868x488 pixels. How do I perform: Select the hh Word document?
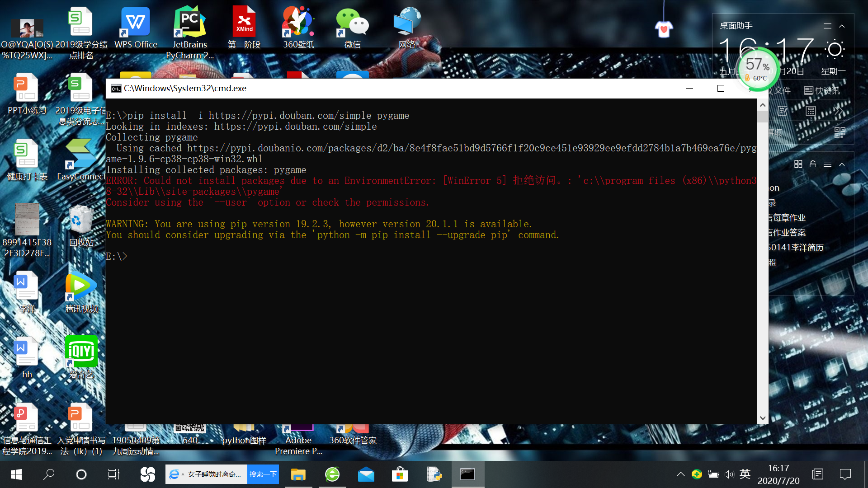27,358
